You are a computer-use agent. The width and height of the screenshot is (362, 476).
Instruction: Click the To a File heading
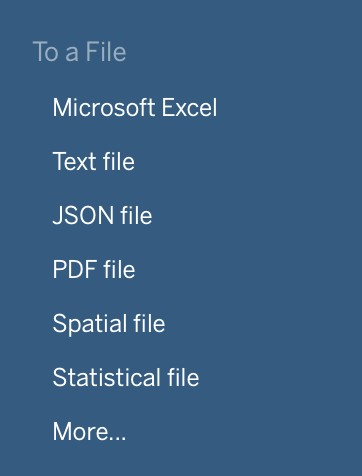[x=79, y=52]
